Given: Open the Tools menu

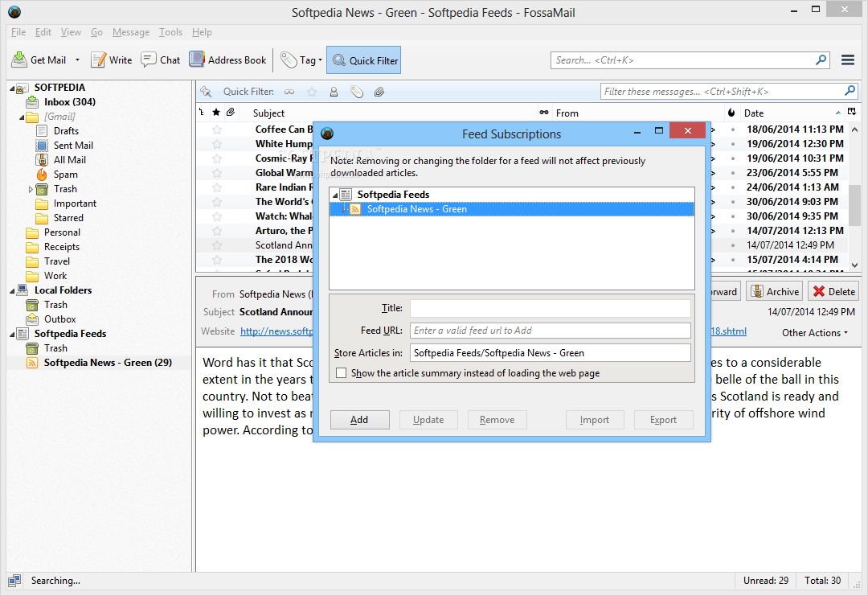Looking at the screenshot, I should pyautogui.click(x=170, y=32).
